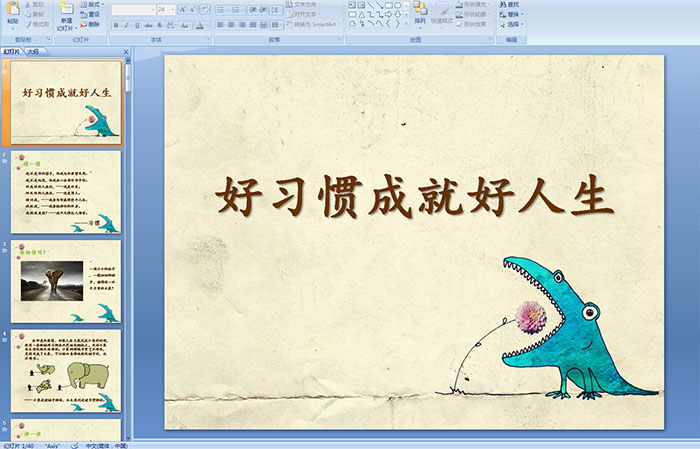Click the New Slide icon
This screenshot has width=700, height=449.
click(x=67, y=9)
